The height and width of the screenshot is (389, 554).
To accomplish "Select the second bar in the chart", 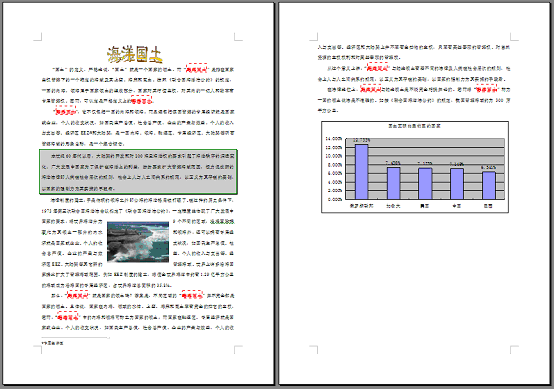I will 393,183.
